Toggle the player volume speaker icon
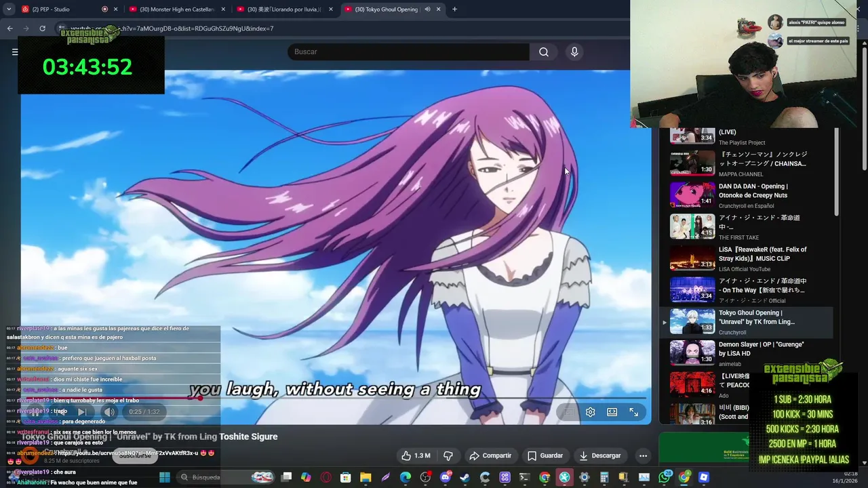This screenshot has height=488, width=868. point(109,411)
